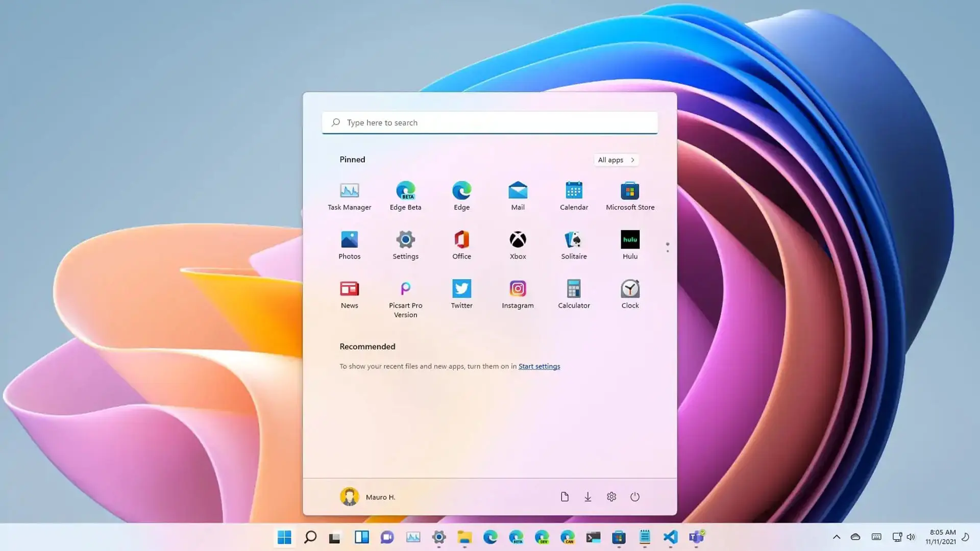Open the pinned Settings app
The width and height of the screenshot is (980, 551).
point(405,245)
